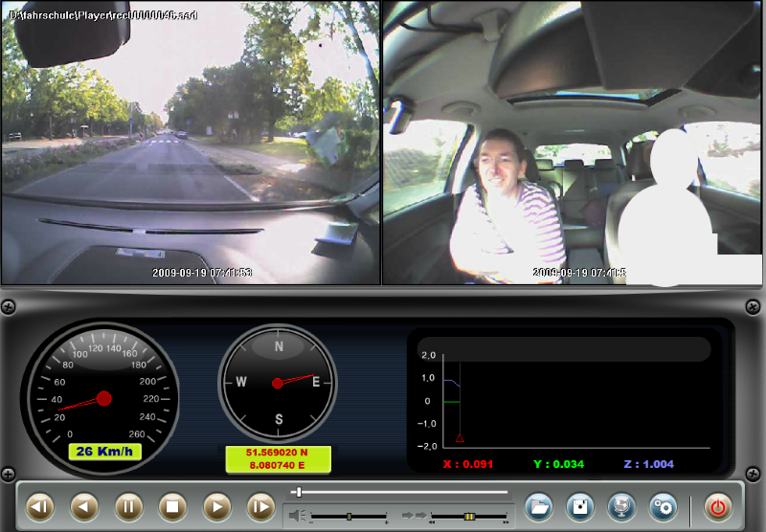The width and height of the screenshot is (766, 532).
Task: Click the 26 Km/h speed readout
Action: (x=104, y=451)
